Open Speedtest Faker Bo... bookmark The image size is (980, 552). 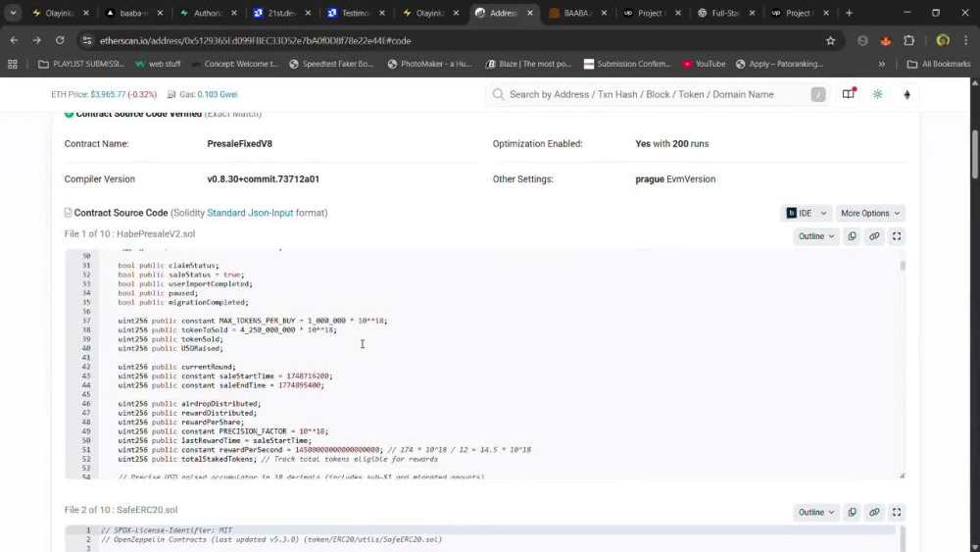coord(331,64)
